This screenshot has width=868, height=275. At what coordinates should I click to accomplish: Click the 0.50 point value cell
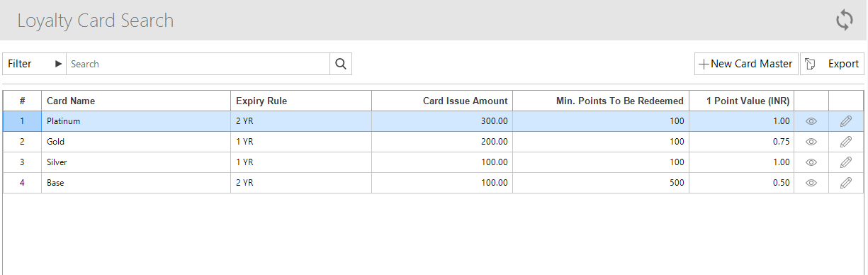742,183
